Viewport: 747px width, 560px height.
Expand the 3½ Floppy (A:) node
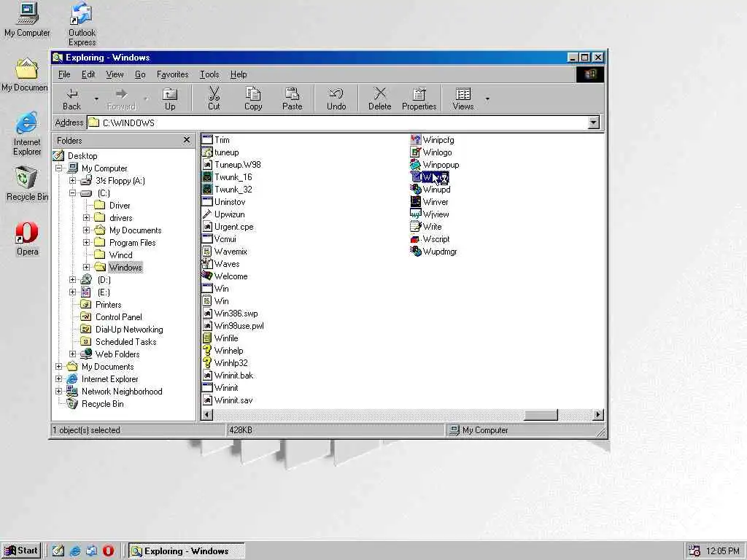pyautogui.click(x=72, y=181)
